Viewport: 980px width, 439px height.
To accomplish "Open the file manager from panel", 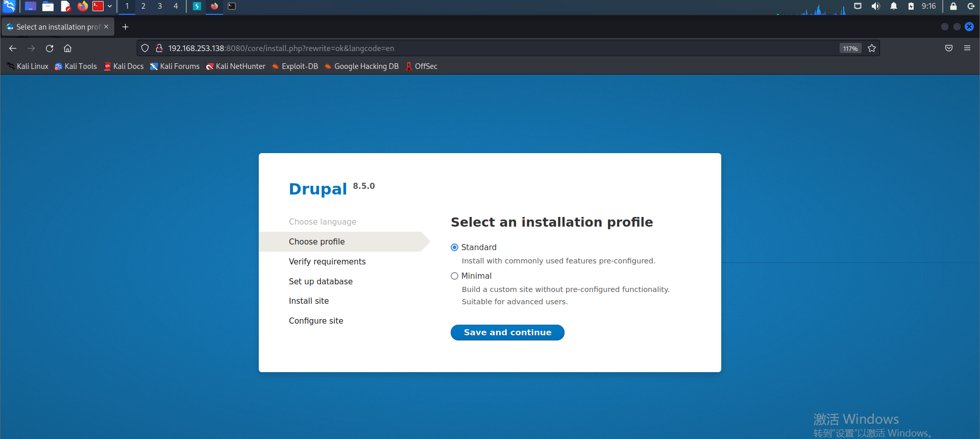I will pos(48,6).
